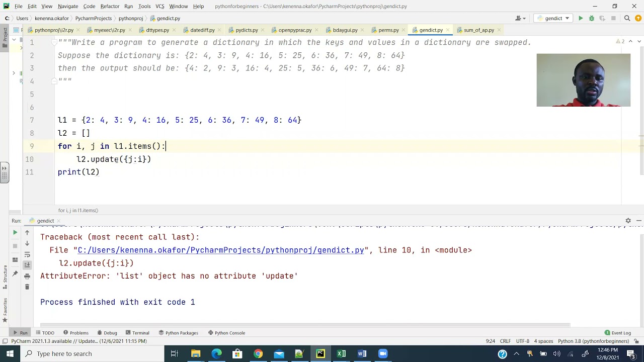Viewport: 644px width, 362px height.
Task: Toggle the Structure tool window sidebar button
Action: coord(5,276)
